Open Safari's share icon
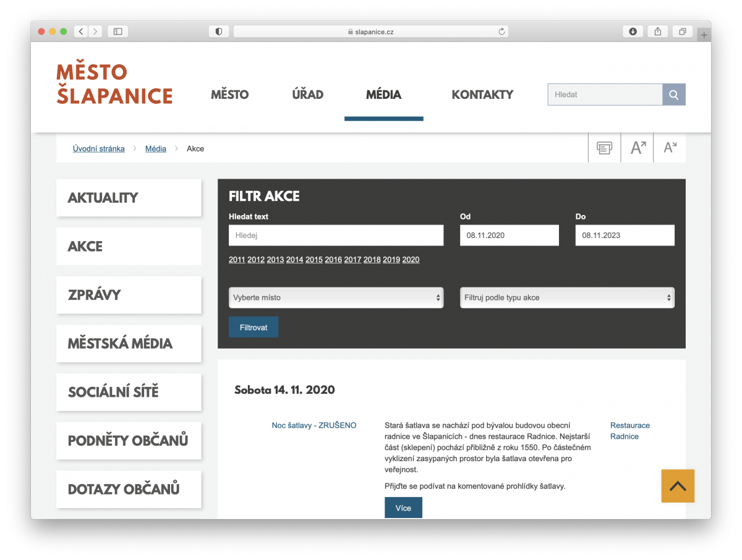Viewport: 742px width, 560px height. (x=658, y=32)
